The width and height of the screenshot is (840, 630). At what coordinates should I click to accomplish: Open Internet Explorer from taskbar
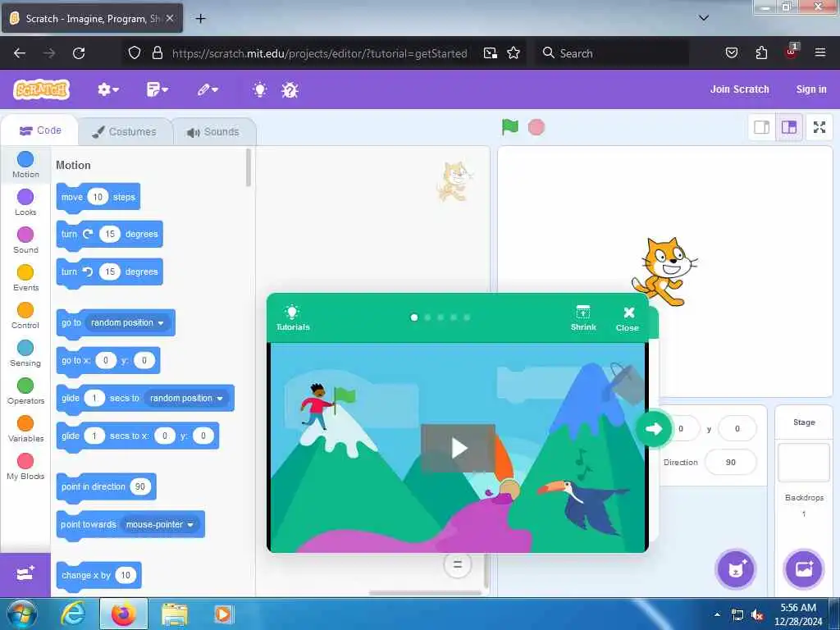click(x=72, y=614)
